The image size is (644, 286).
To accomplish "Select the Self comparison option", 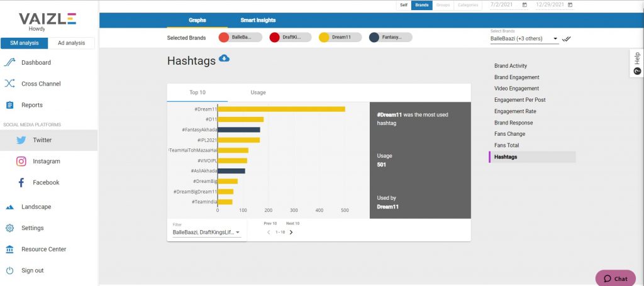I will point(404,5).
